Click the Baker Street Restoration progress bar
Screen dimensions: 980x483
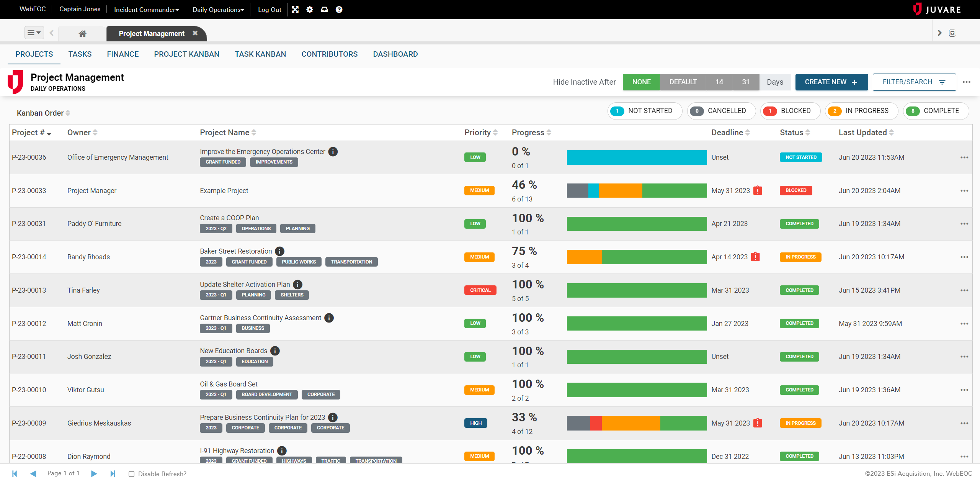click(x=637, y=257)
